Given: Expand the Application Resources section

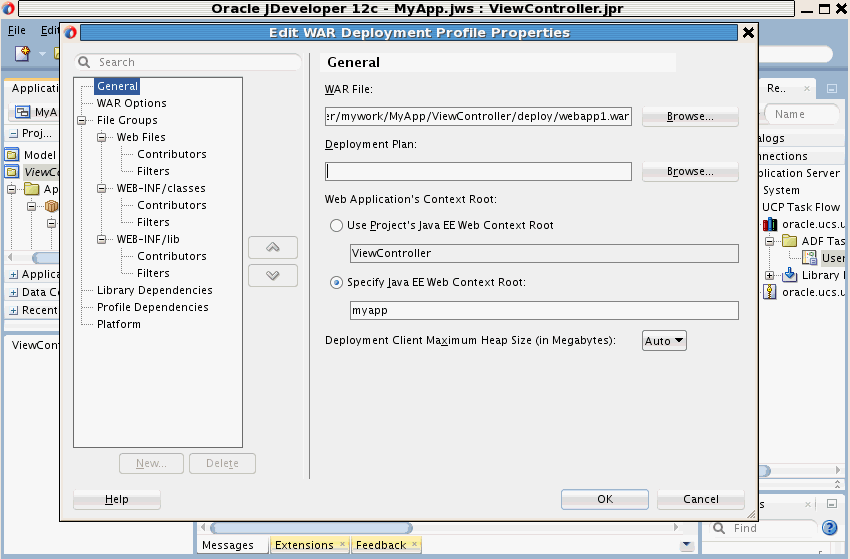Looking at the screenshot, I should point(14,275).
